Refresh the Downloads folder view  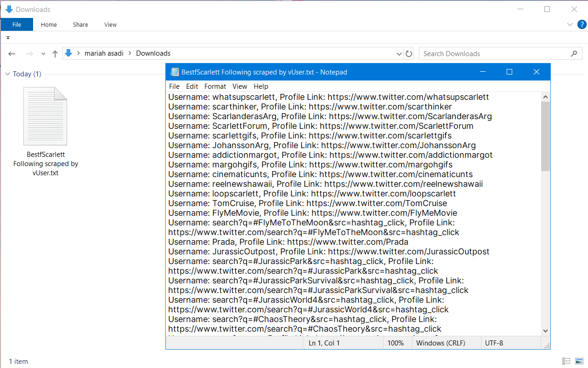click(x=408, y=54)
